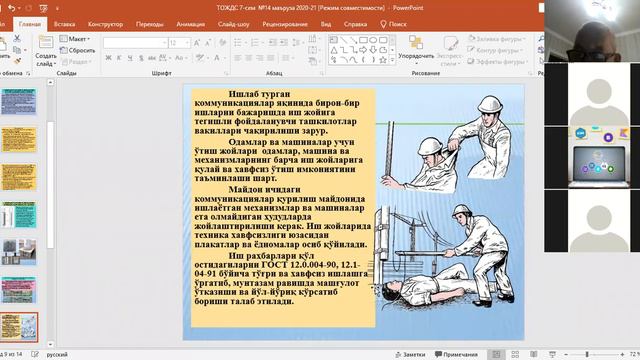The width and height of the screenshot is (640, 360).
Task: Open the Абзац group dialog launcher
Action: 322,73
